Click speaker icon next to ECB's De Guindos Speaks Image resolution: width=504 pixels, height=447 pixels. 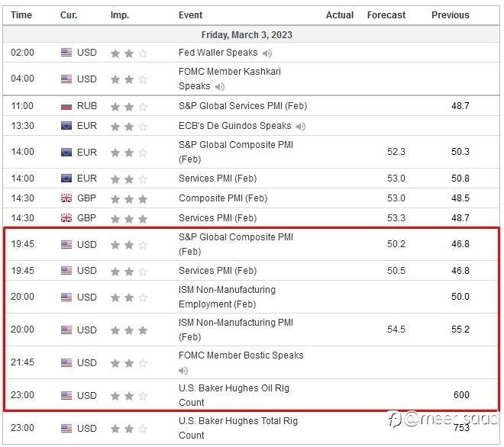pos(301,126)
